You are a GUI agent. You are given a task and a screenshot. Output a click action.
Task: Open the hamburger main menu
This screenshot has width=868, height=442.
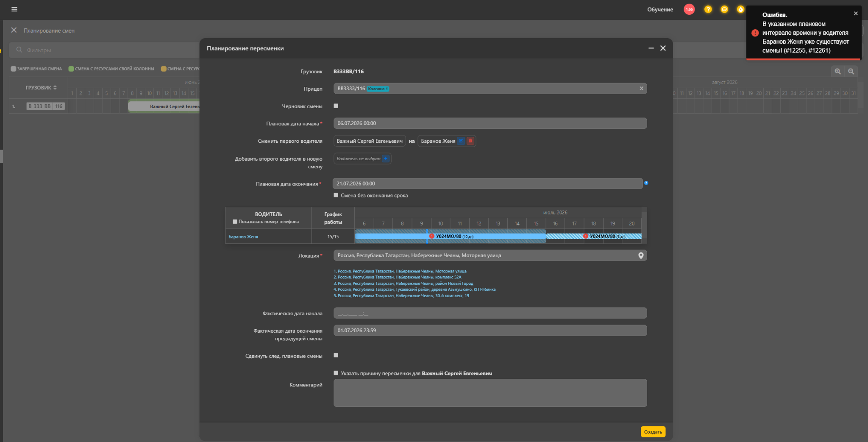click(x=14, y=9)
